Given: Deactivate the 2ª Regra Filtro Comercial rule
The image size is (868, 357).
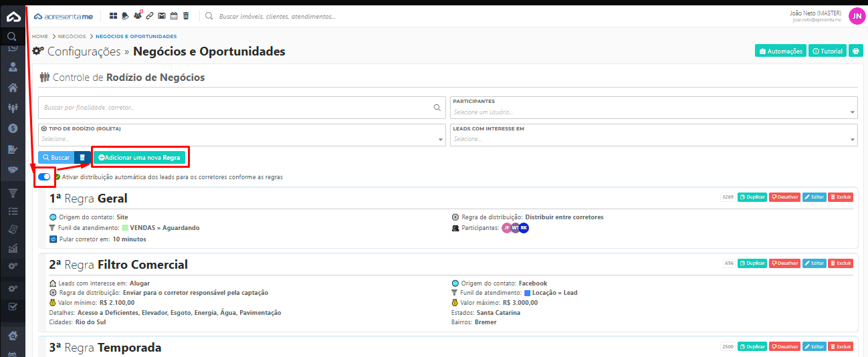Looking at the screenshot, I should (784, 263).
